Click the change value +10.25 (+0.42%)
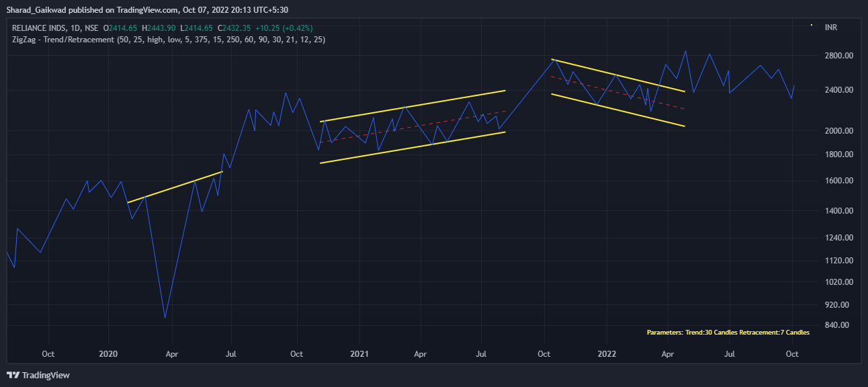 pyautogui.click(x=284, y=28)
